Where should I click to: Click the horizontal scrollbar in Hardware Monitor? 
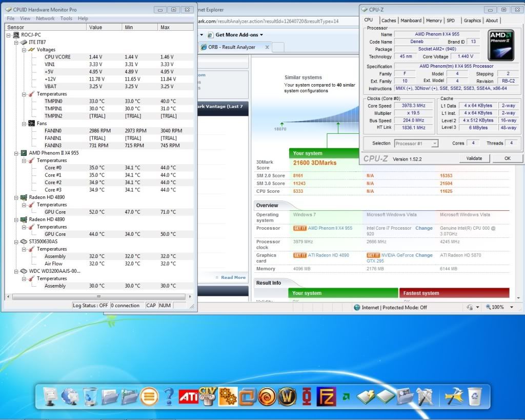98,296
